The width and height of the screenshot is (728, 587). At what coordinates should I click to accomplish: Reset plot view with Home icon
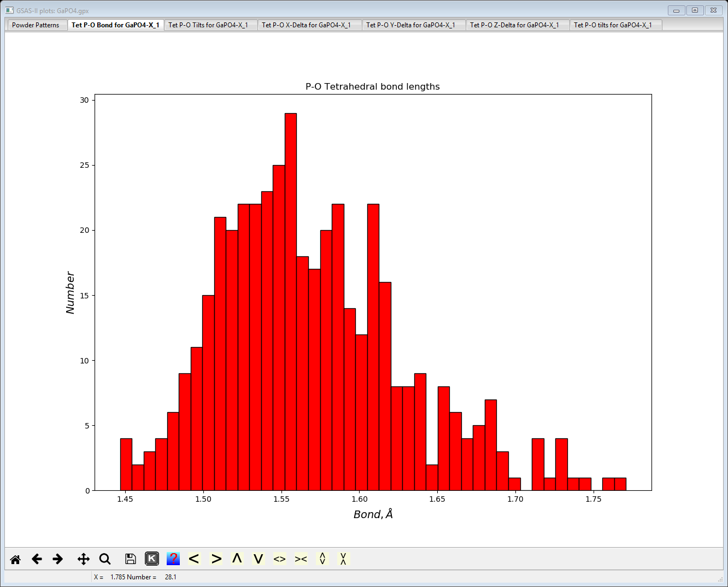(15, 559)
